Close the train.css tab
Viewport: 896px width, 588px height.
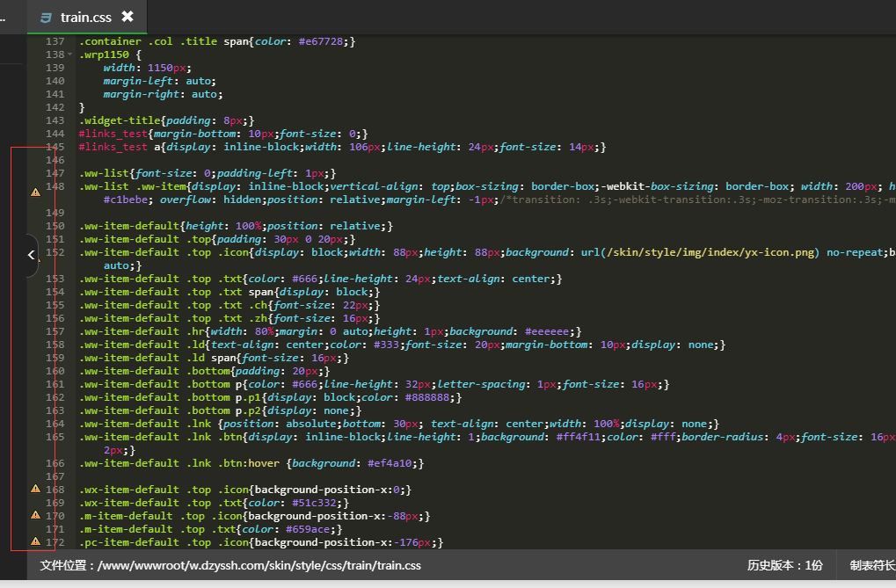127,17
